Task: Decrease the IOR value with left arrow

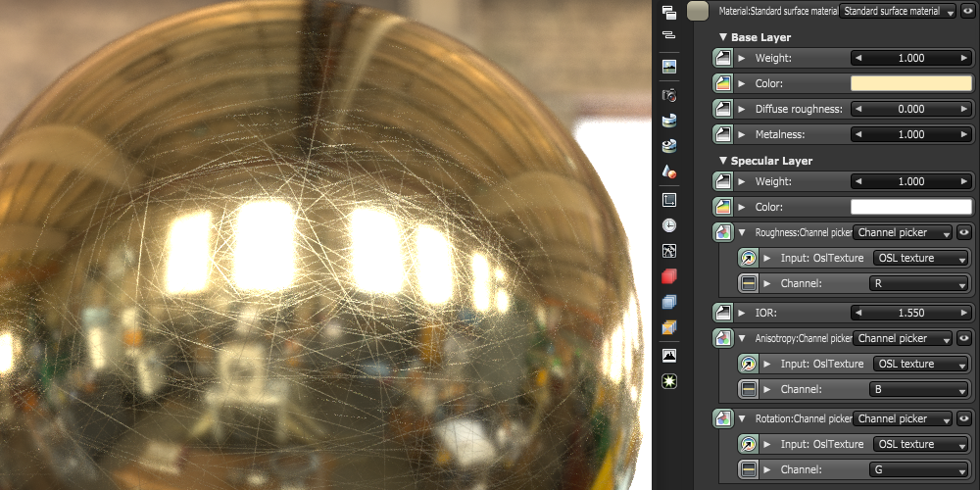Action: 858,313
